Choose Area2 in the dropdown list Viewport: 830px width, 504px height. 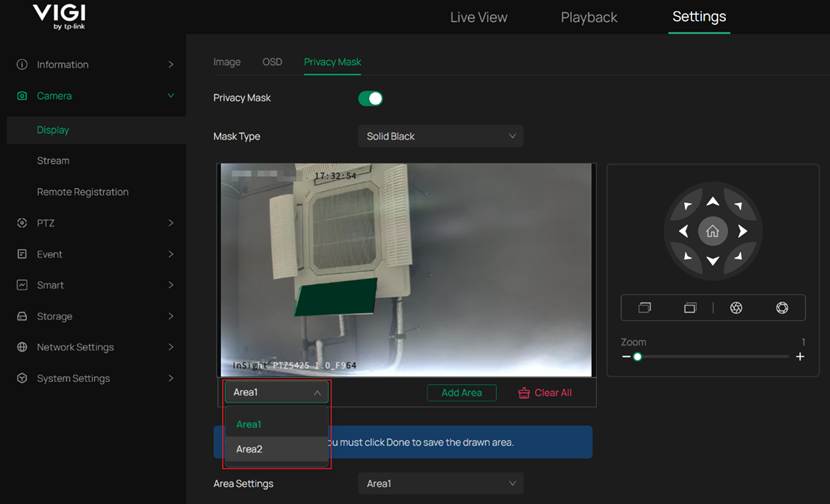pos(276,449)
